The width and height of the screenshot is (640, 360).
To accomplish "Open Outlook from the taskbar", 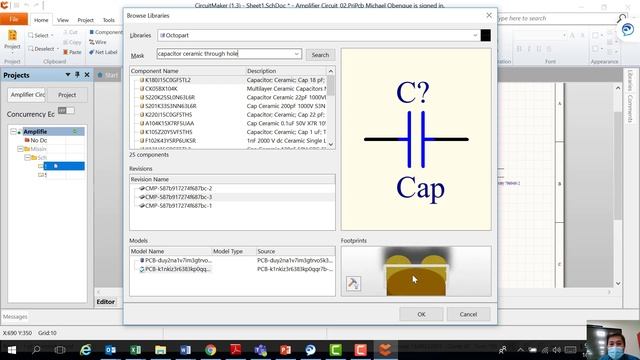I will tap(110, 350).
